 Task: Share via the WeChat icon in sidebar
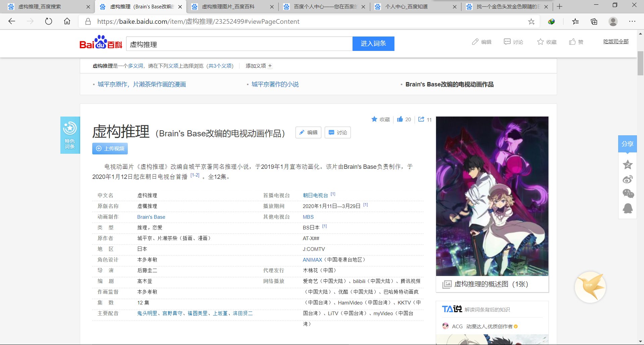(628, 194)
